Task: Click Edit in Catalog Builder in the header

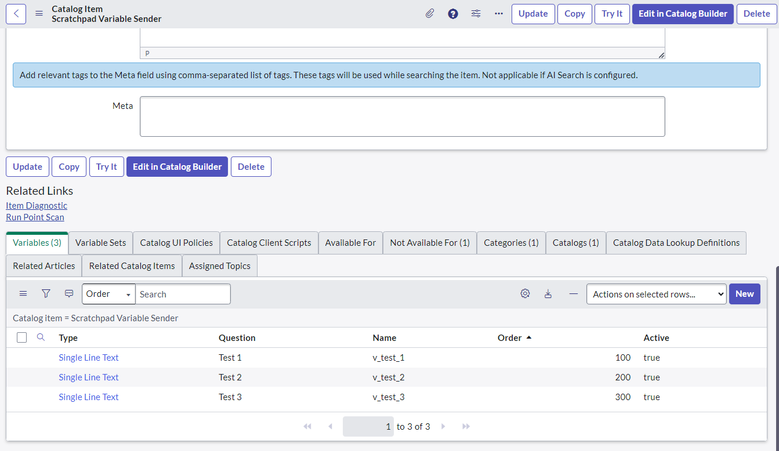Action: pos(683,13)
